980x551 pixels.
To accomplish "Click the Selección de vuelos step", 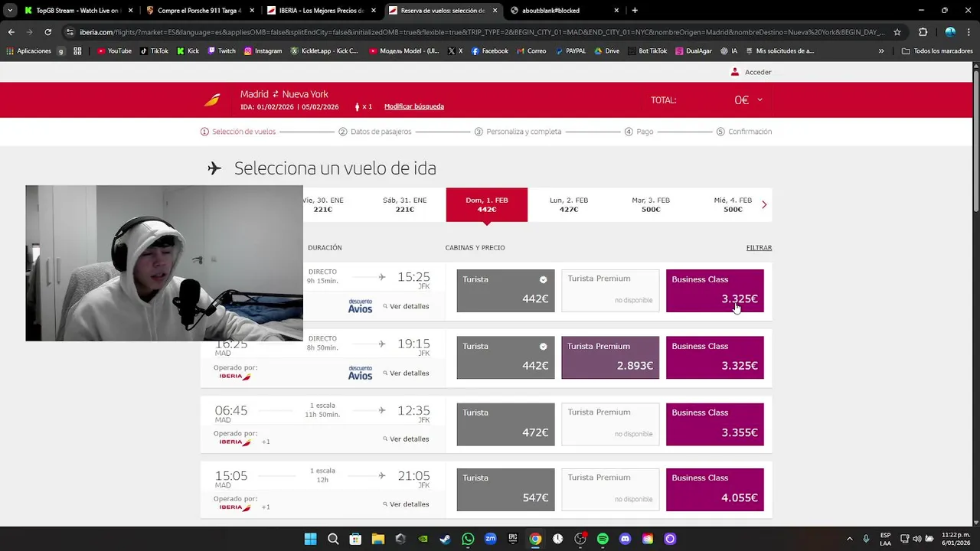I will pyautogui.click(x=238, y=132).
